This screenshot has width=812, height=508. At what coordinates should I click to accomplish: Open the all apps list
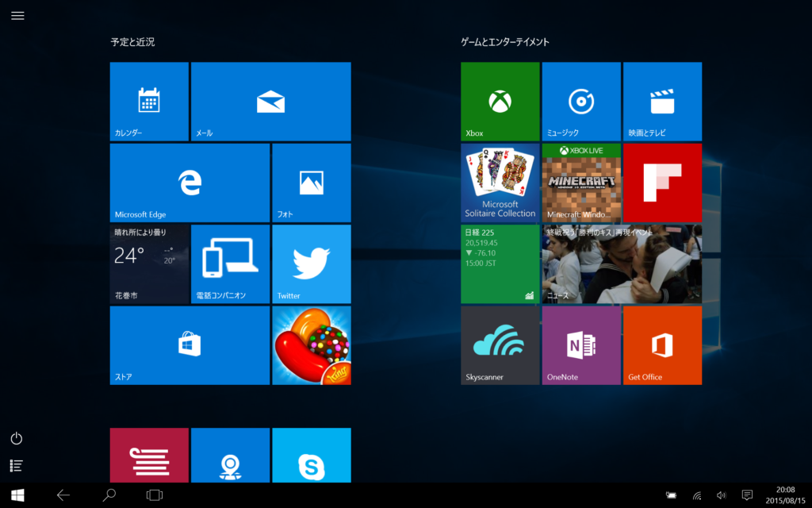point(16,466)
